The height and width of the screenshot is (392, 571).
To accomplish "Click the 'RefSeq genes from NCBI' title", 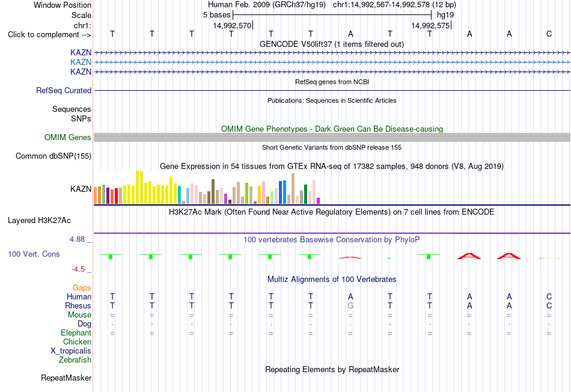I will [332, 82].
